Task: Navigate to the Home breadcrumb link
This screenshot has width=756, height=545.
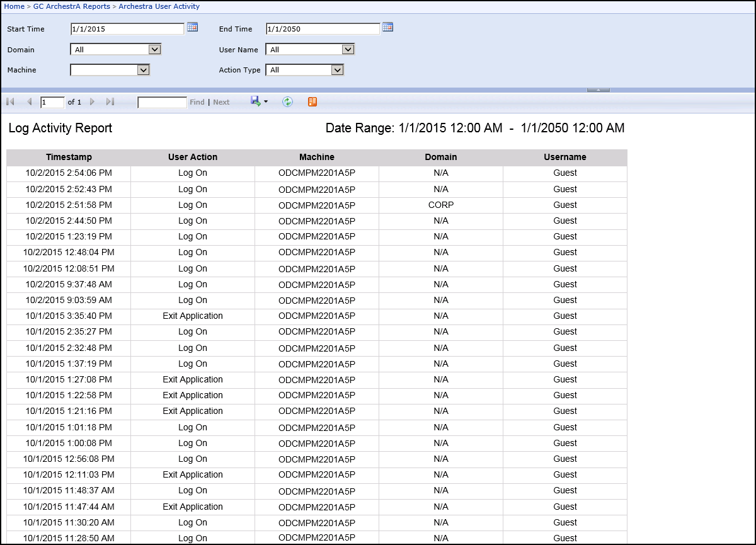Action: tap(14, 6)
